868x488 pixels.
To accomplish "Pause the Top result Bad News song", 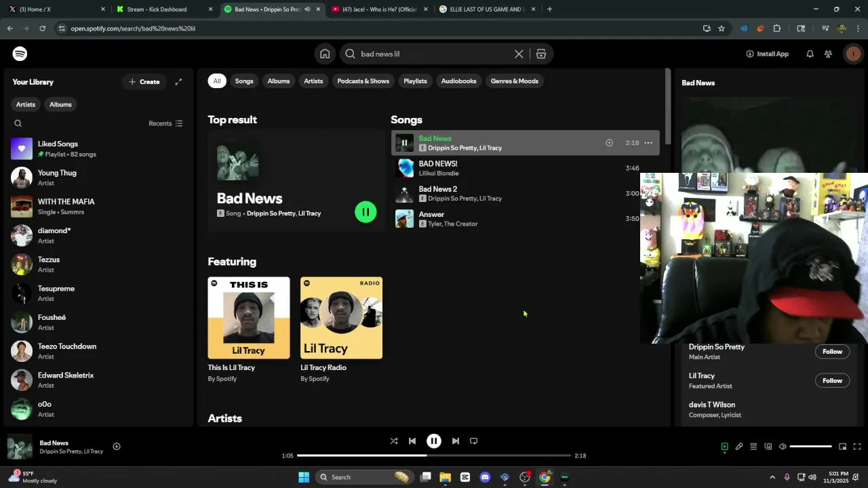I will [366, 212].
